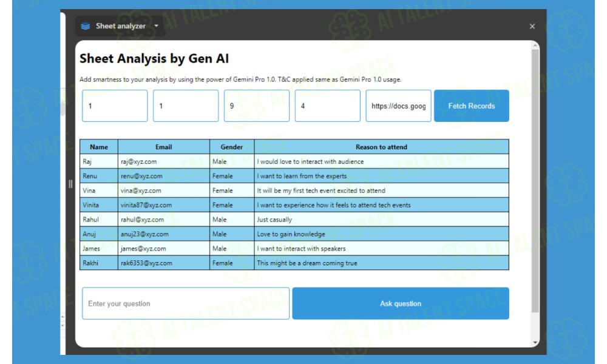This screenshot has height=364, width=607.
Task: Click the scroll down arrow of dialog scrollbar
Action: click(x=535, y=342)
